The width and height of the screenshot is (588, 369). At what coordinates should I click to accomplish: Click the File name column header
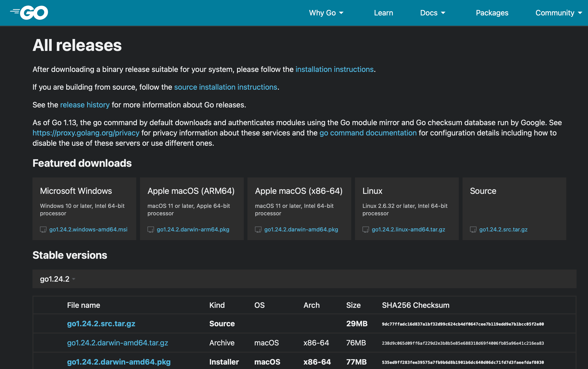point(83,305)
